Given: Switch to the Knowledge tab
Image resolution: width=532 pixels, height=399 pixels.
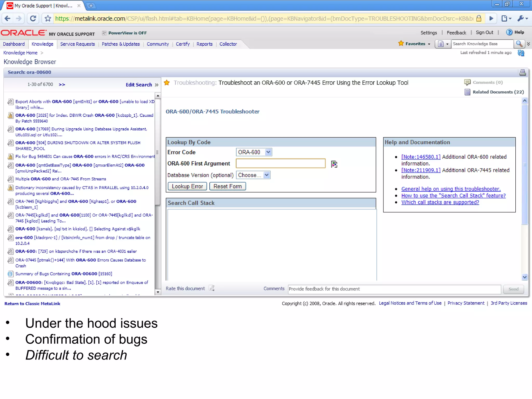Looking at the screenshot, I should point(42,44).
